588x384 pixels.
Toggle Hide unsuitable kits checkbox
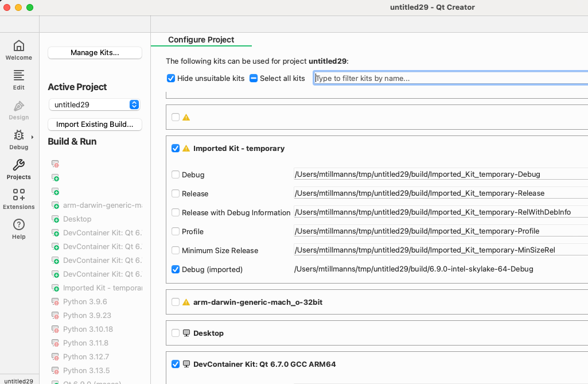point(170,78)
